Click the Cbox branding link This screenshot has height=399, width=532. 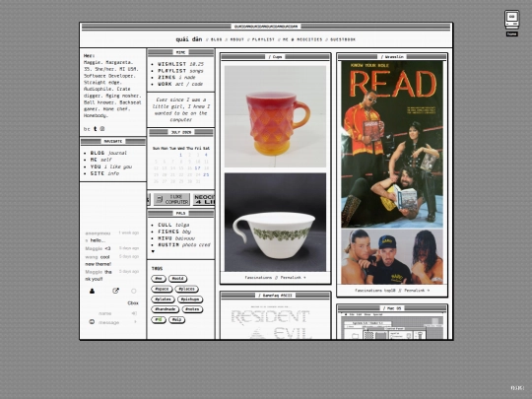click(x=133, y=303)
